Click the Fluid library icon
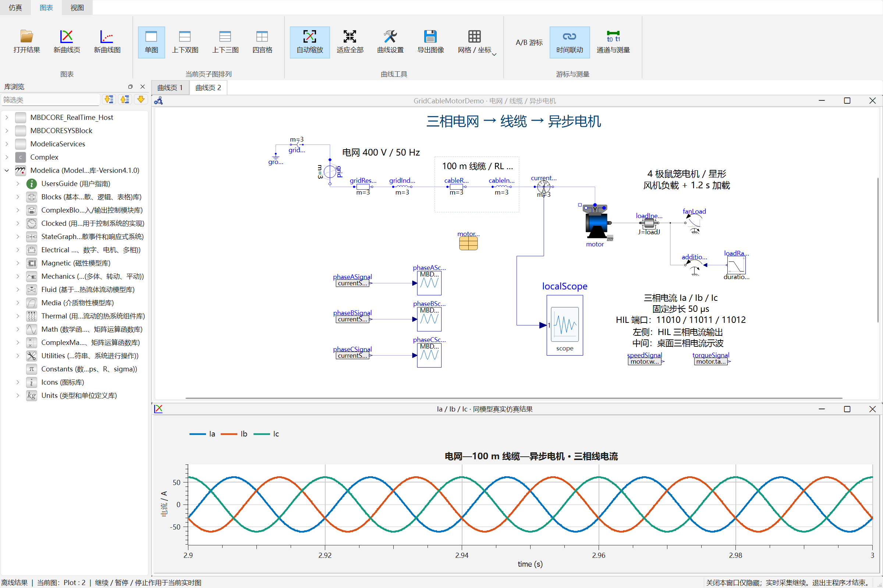Screen dimensions: 883x588 (32, 289)
